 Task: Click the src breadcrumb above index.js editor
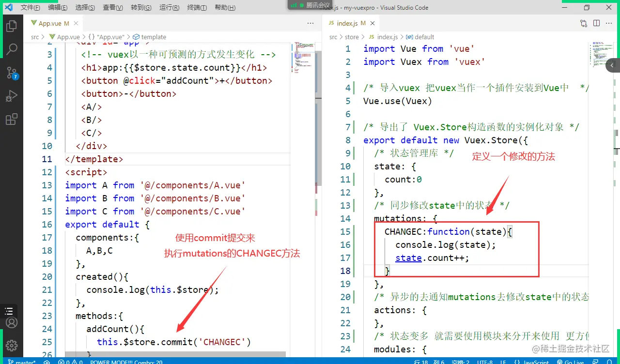pos(333,37)
